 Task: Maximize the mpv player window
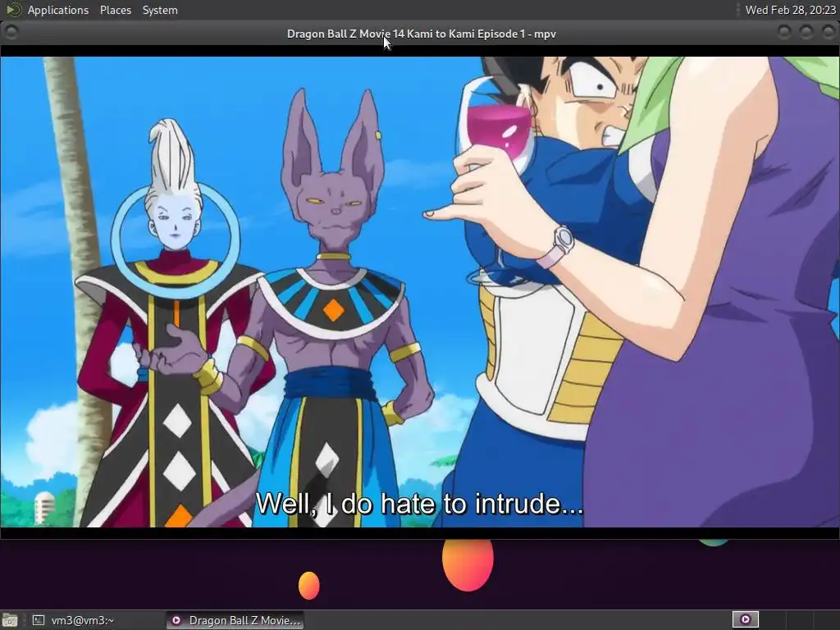tap(806, 33)
